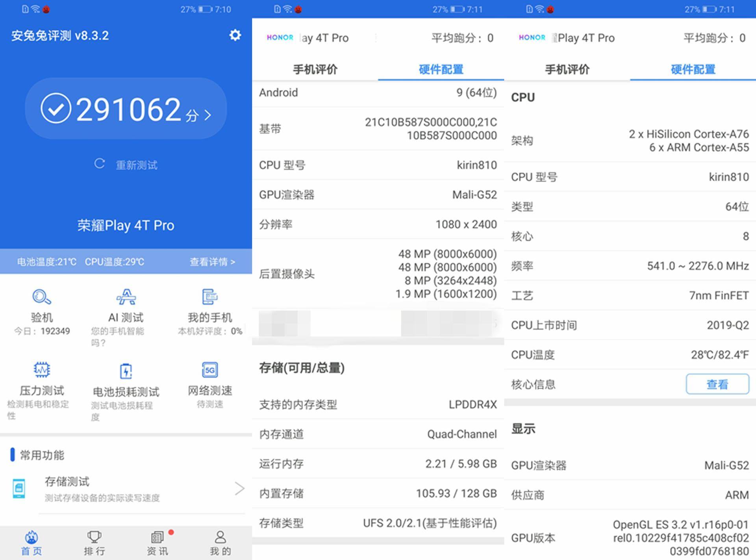Tap LPDDR4X memory type value
The image size is (756, 560).
pos(473,404)
